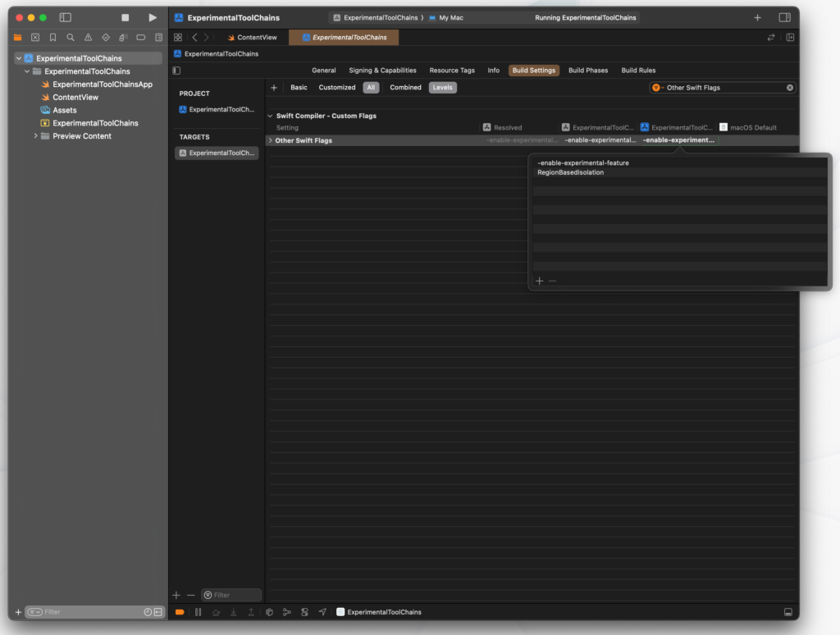Open the Report navigator icon
This screenshot has height=635, width=840.
point(158,38)
